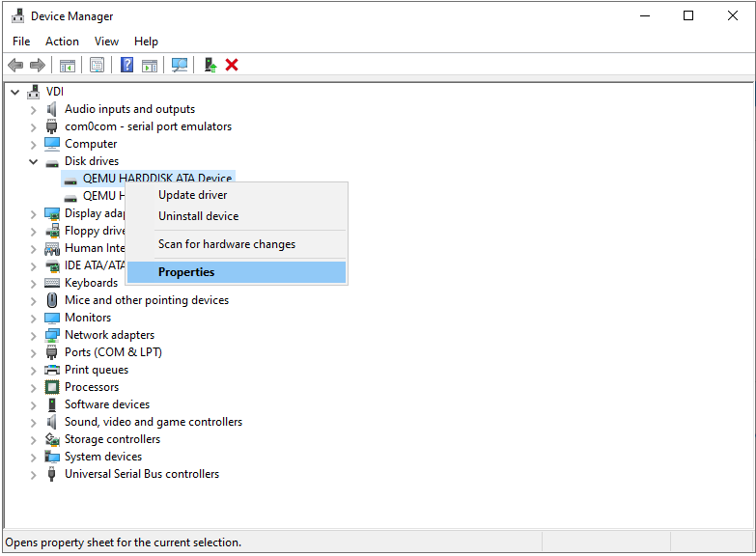Expand the Print queues arrow
This screenshot has height=556, width=756.
33,371
